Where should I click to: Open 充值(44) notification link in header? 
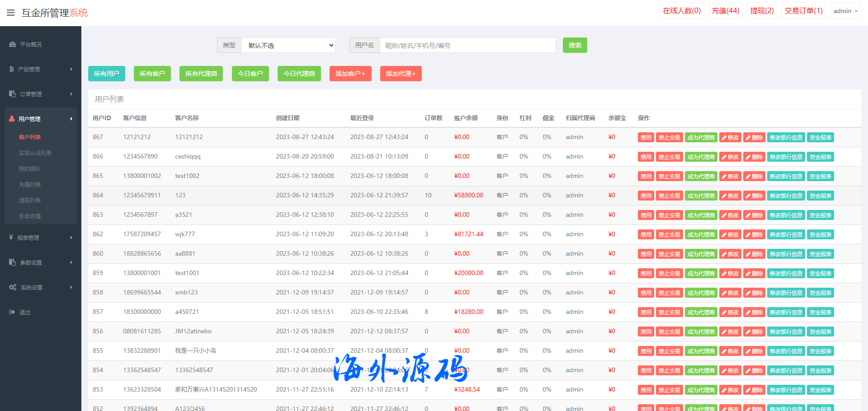[725, 11]
